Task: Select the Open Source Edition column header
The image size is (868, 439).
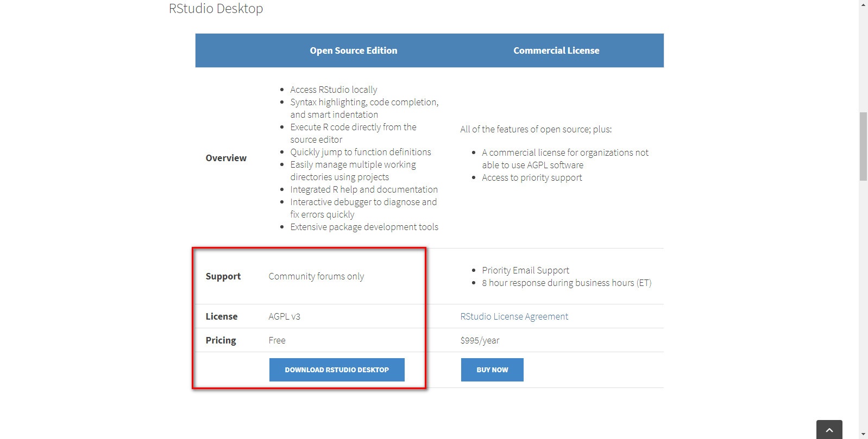Action: (354, 50)
